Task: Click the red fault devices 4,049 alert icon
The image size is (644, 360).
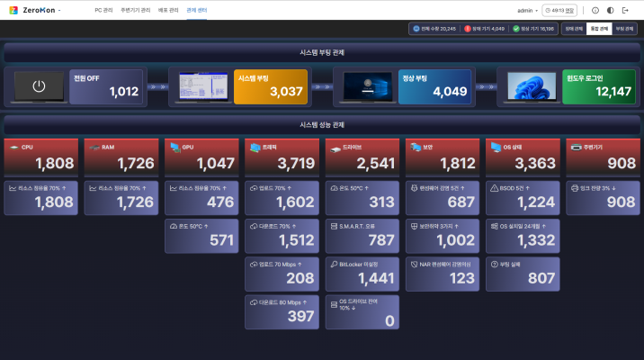Action: [468, 29]
